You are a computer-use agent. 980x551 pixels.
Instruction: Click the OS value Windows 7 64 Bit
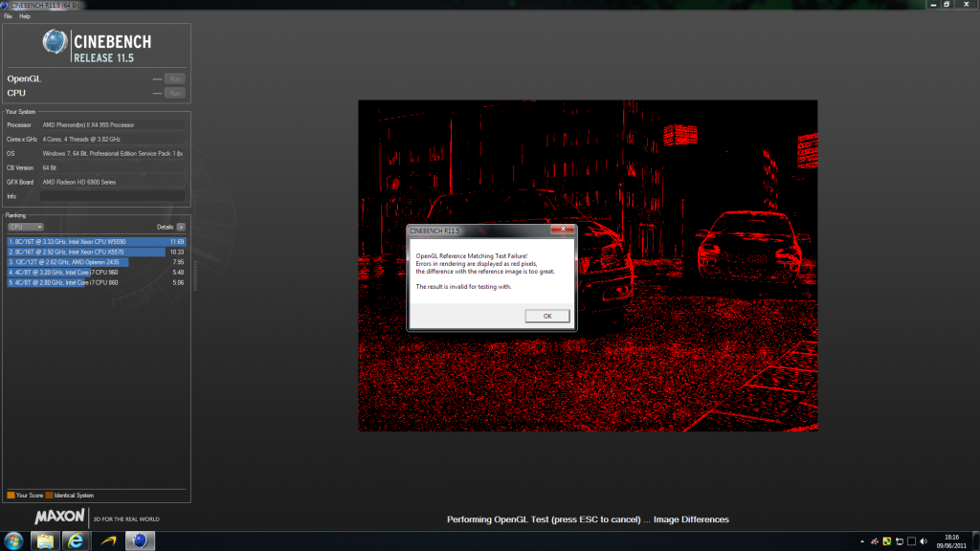113,154
